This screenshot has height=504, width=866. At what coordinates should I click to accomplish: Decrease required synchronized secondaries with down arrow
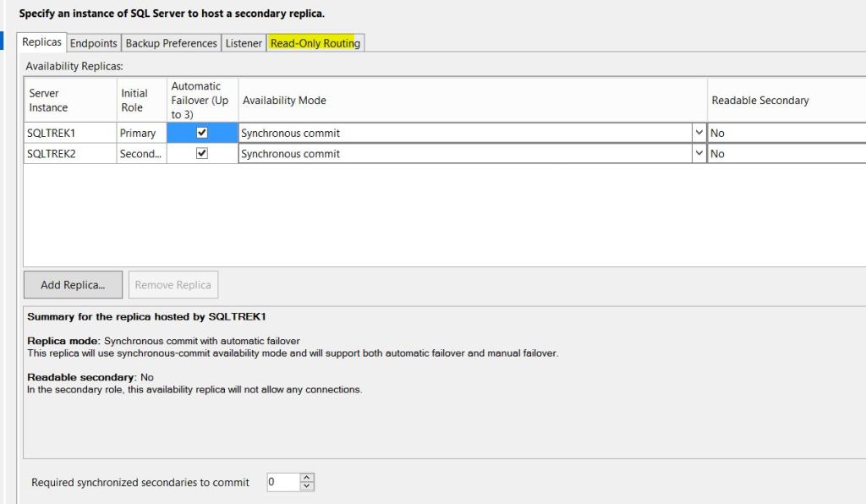307,487
